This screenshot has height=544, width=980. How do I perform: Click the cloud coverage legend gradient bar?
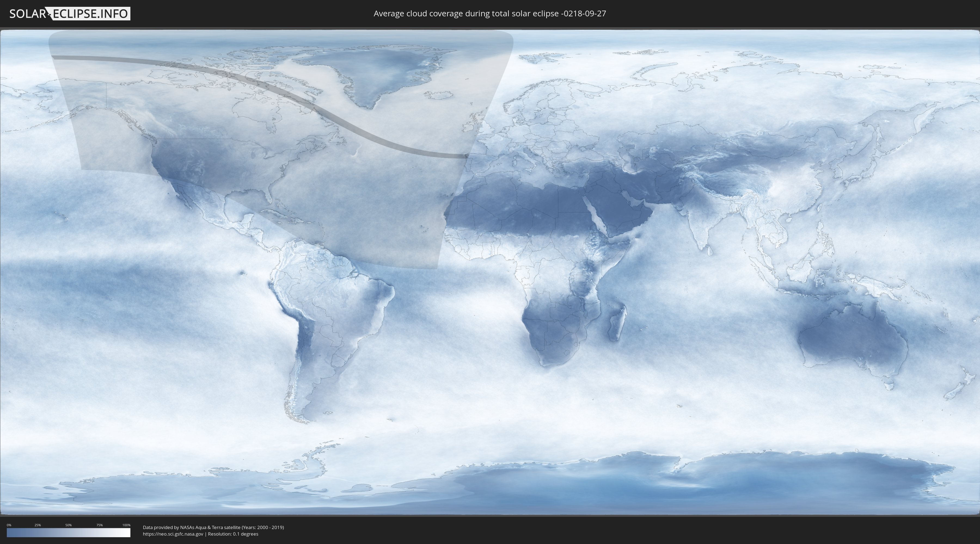point(69,533)
